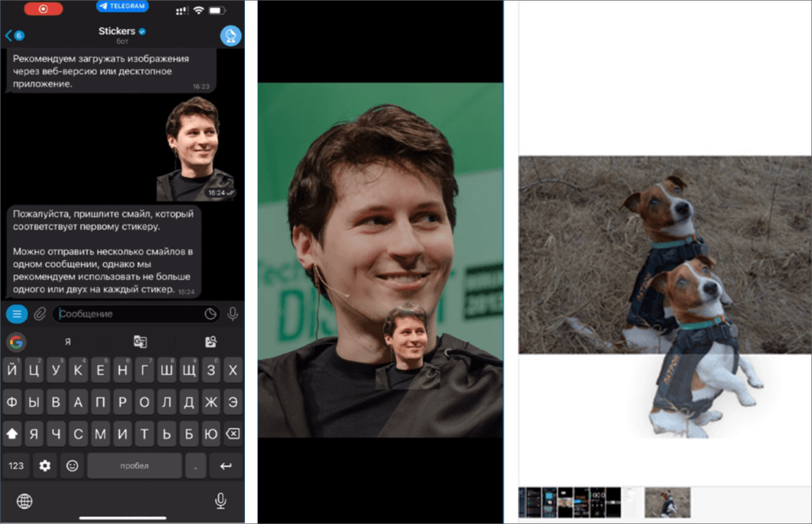Tap the back arrow with unread badge 6

(14, 35)
